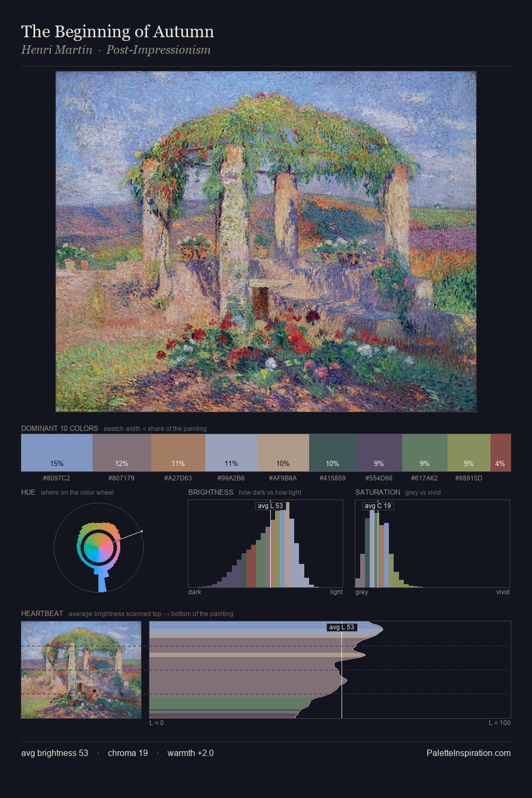Image resolution: width=532 pixels, height=798 pixels.
Task: Click the avg C 19 label
Action: [378, 506]
